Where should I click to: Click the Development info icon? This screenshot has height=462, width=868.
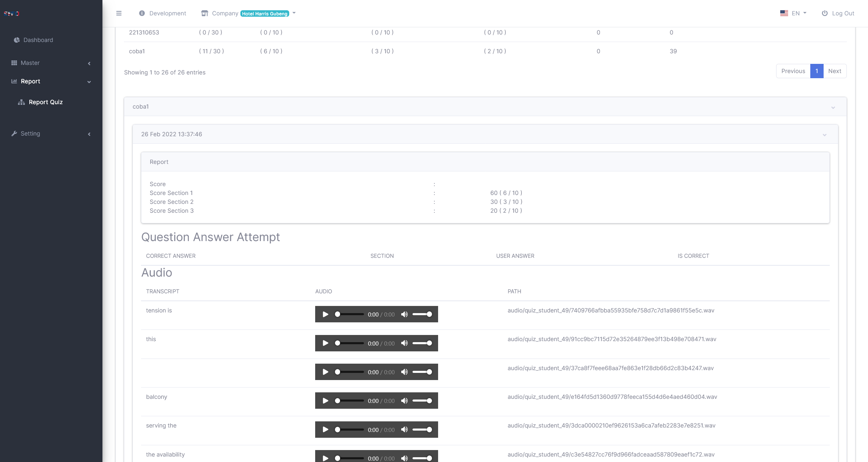pos(142,13)
